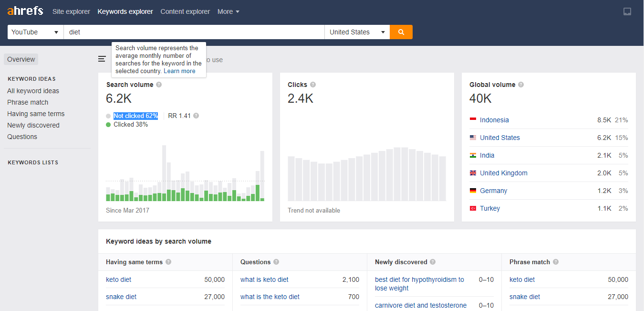Click the United Kingdom flag icon

(473, 173)
